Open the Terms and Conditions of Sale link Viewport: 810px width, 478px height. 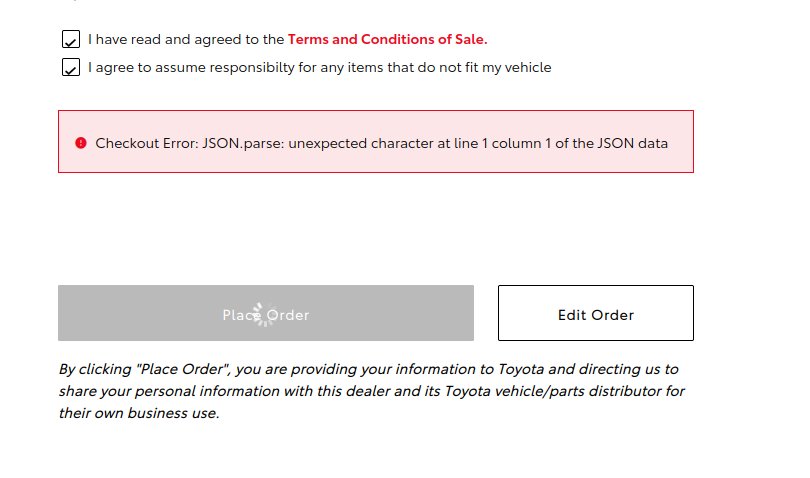[387, 39]
